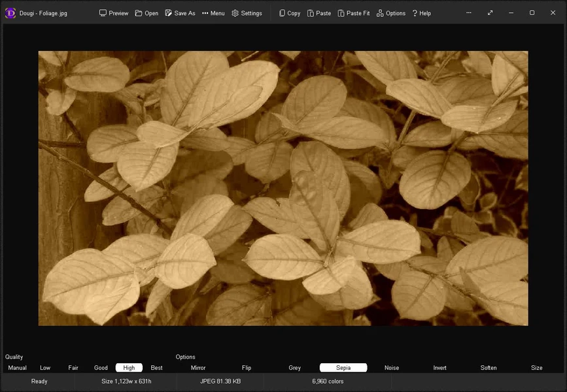Toggle the Sepia effect off
Screen dimensions: 567x392
[x=343, y=368]
